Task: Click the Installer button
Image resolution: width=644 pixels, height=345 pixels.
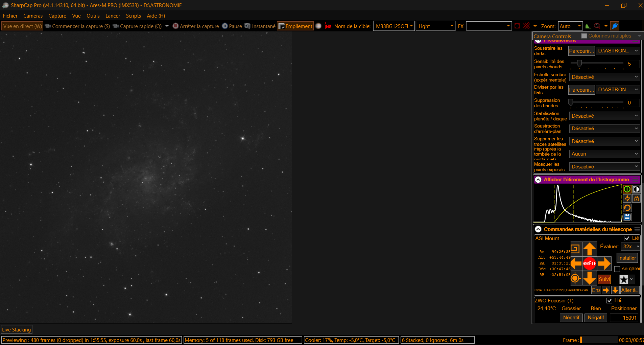Action: pyautogui.click(x=627, y=258)
